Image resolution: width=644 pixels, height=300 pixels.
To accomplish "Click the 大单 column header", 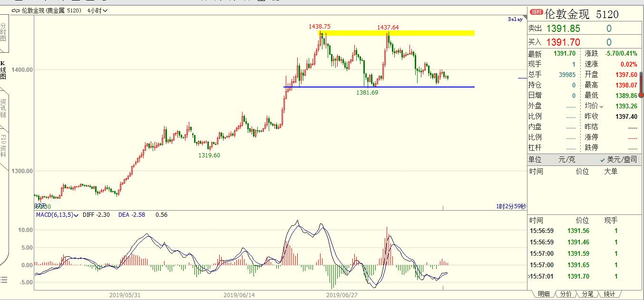I will [611, 171].
